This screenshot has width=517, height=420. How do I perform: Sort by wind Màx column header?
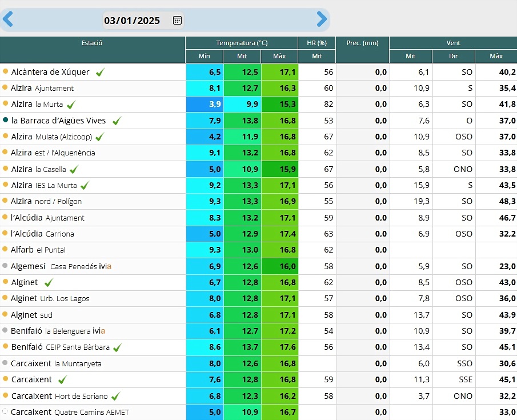(496, 56)
